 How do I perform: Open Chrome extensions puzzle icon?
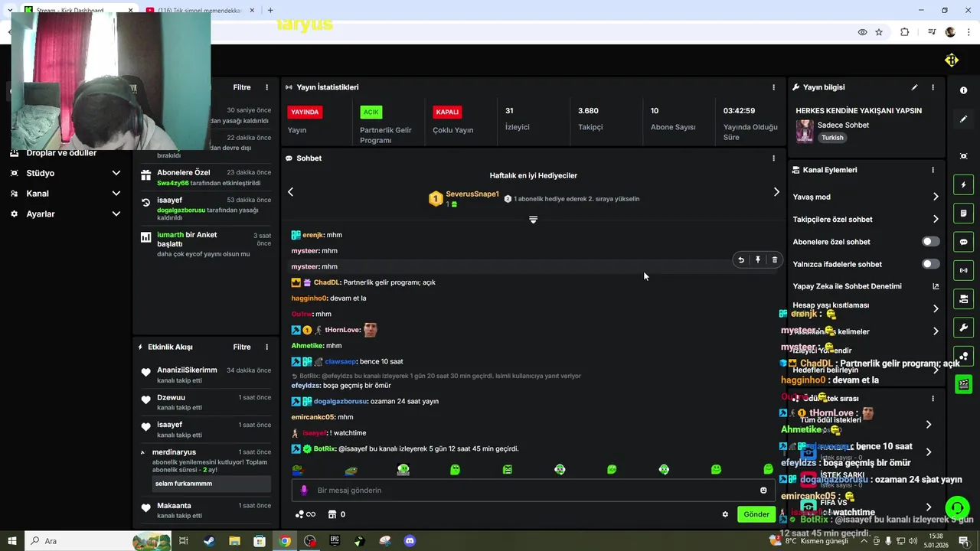tap(905, 32)
